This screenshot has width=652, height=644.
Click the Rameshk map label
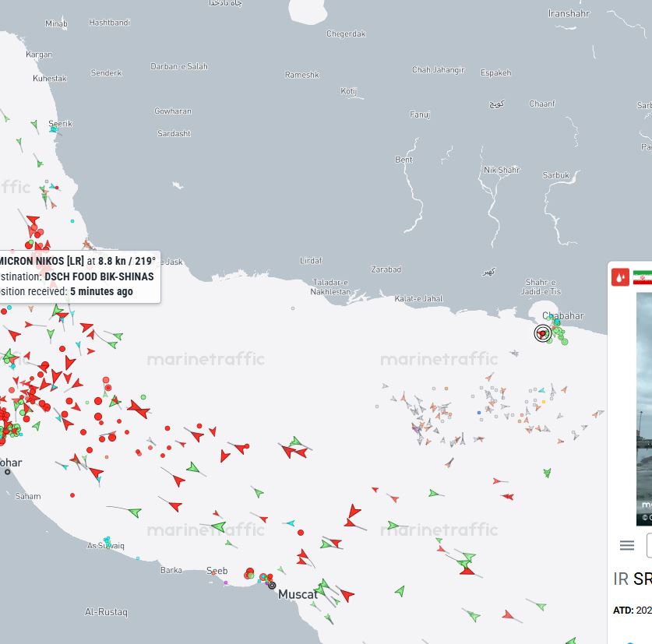click(302, 75)
